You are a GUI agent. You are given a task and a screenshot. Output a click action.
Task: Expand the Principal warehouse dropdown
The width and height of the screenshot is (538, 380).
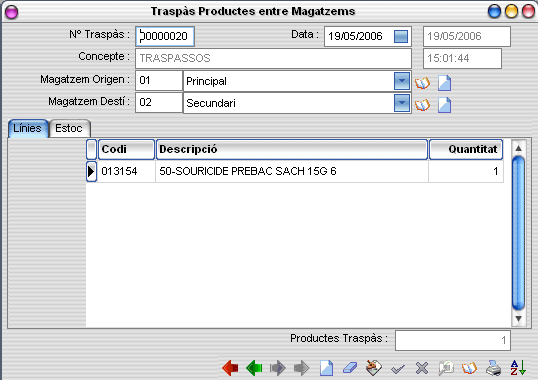(401, 81)
